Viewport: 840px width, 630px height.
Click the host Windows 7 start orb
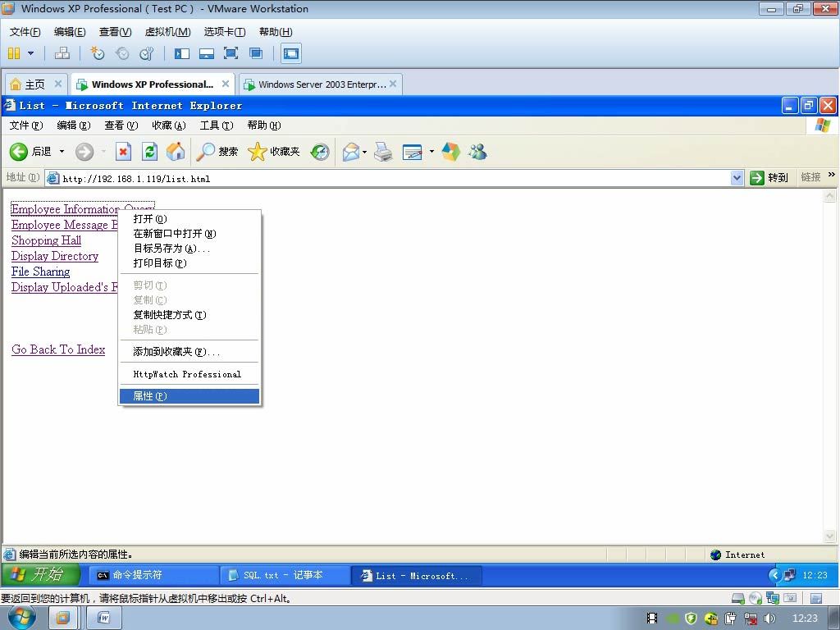[x=22, y=619]
